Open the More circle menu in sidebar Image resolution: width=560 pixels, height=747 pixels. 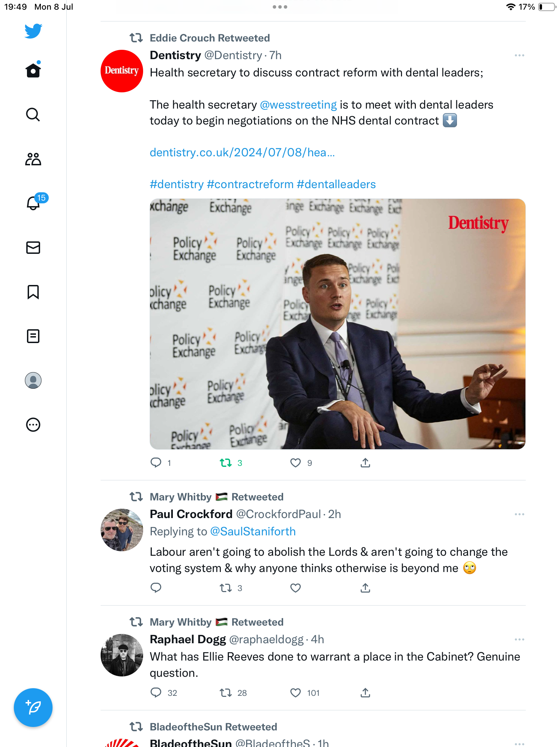(33, 425)
